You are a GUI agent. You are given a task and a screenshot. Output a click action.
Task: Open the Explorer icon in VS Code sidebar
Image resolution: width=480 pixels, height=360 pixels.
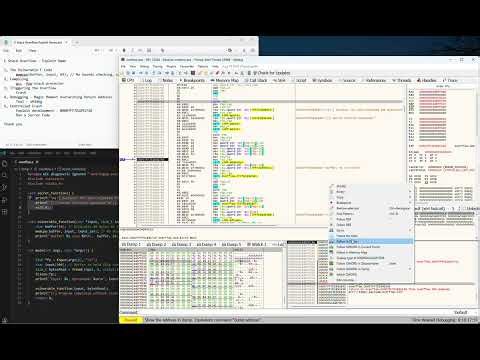click(5, 164)
